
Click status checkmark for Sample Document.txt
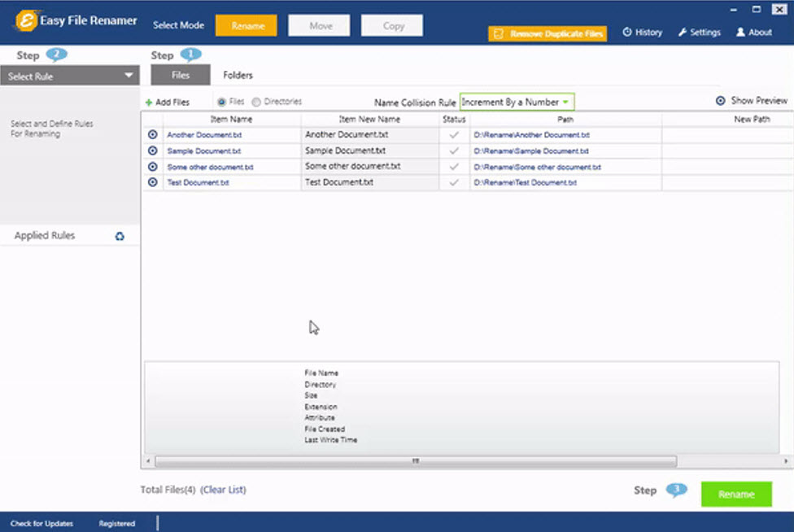pos(454,150)
